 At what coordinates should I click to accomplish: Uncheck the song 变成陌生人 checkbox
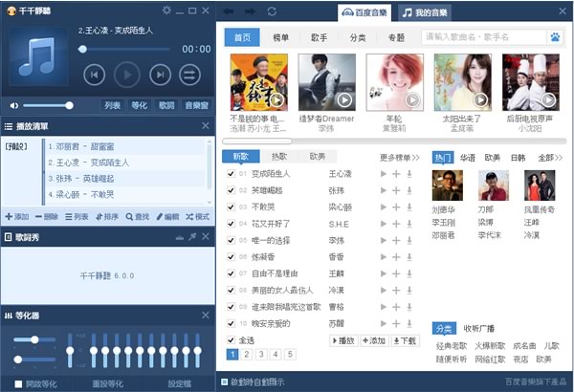[x=232, y=175]
